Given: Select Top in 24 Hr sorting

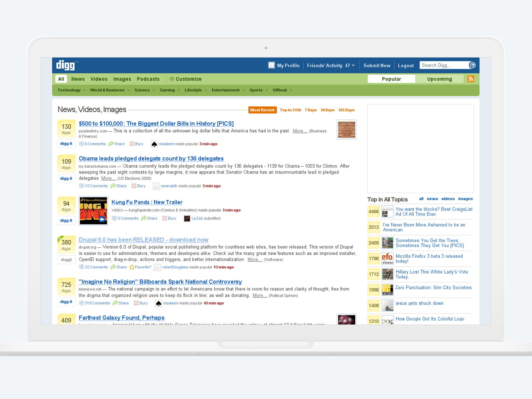Looking at the screenshot, I should (x=290, y=110).
